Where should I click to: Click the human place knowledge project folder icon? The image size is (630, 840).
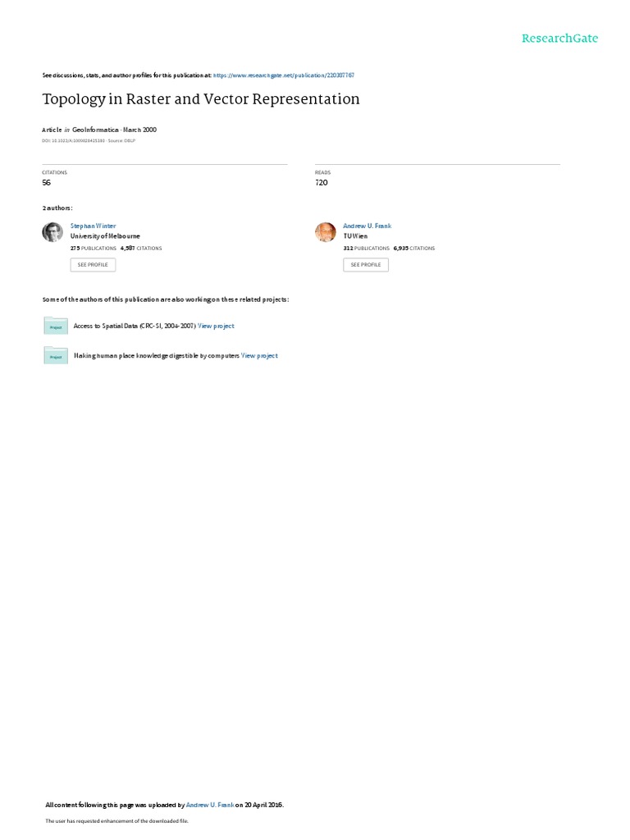[x=56, y=355]
